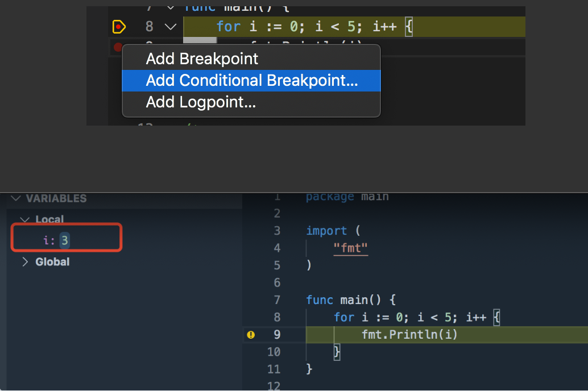
Task: Select the yellow breakpoint marker in the gutter
Action: tap(118, 26)
